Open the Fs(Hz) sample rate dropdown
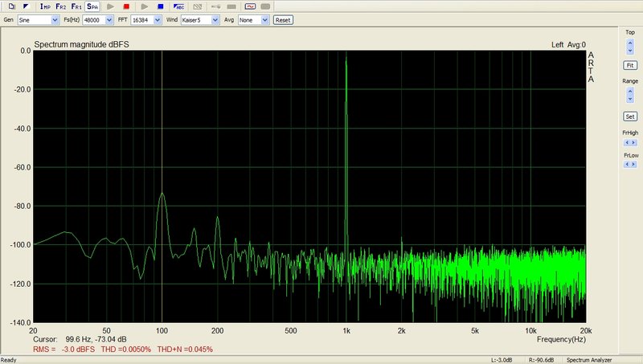This screenshot has height=364, width=643. pyautogui.click(x=109, y=20)
